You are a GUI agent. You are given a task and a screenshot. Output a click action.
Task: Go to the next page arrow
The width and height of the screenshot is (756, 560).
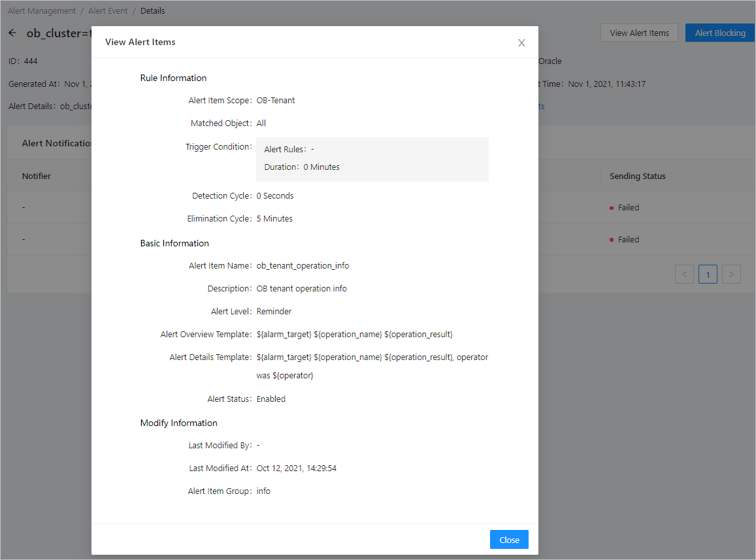tap(732, 274)
